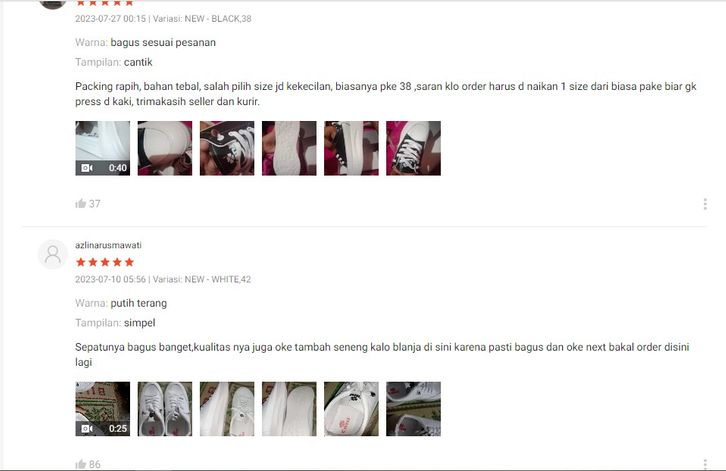Like the review with 37 thumbs up
The width and height of the screenshot is (726, 471).
point(81,204)
